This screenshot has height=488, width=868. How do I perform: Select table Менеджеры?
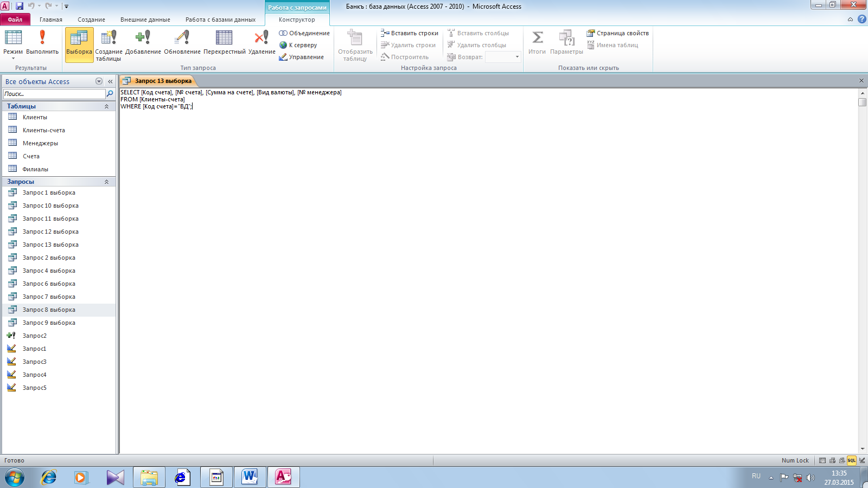59,143
